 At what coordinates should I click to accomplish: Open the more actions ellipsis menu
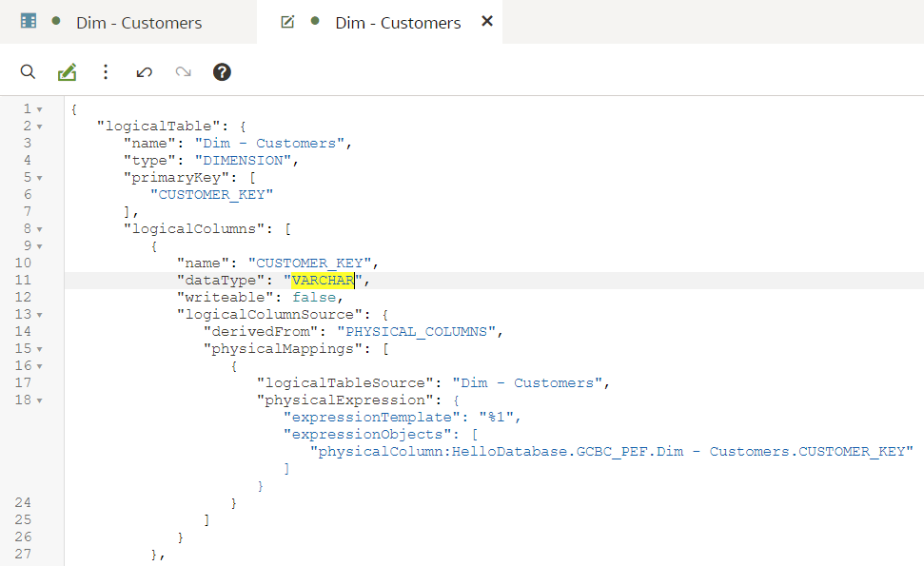[x=106, y=71]
